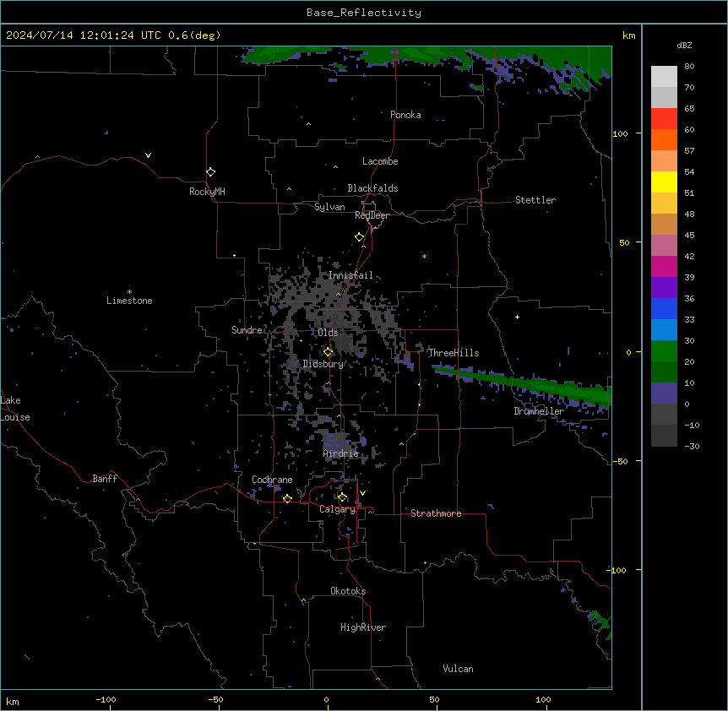Click the yellow diamond marker above Calgary label
Screen dimensions: 728x711
[342, 497]
